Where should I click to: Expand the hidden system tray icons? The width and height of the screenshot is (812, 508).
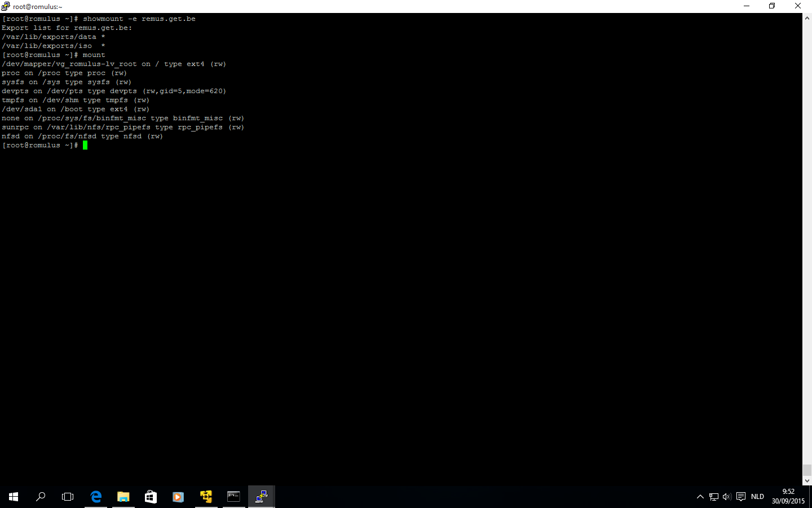[700, 497]
